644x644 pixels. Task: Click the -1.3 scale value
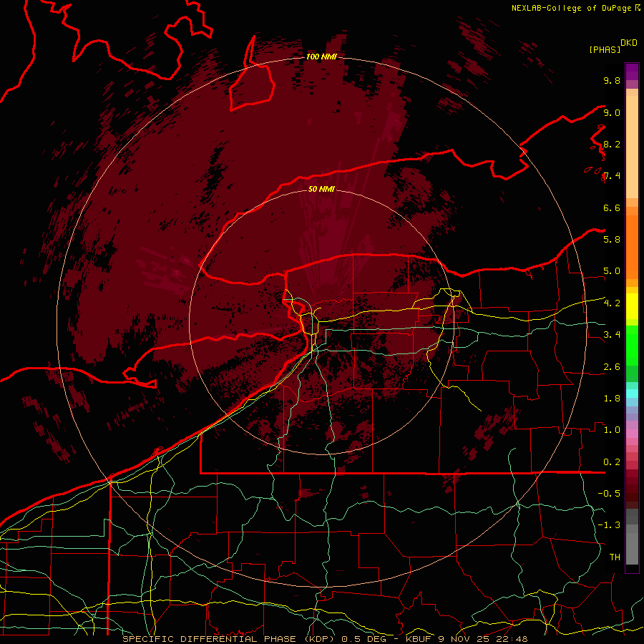pyautogui.click(x=609, y=525)
